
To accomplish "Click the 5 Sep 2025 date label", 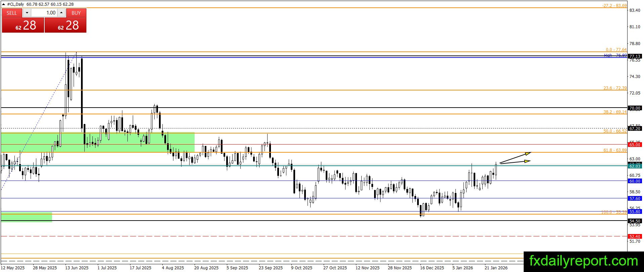I will (x=237, y=268).
